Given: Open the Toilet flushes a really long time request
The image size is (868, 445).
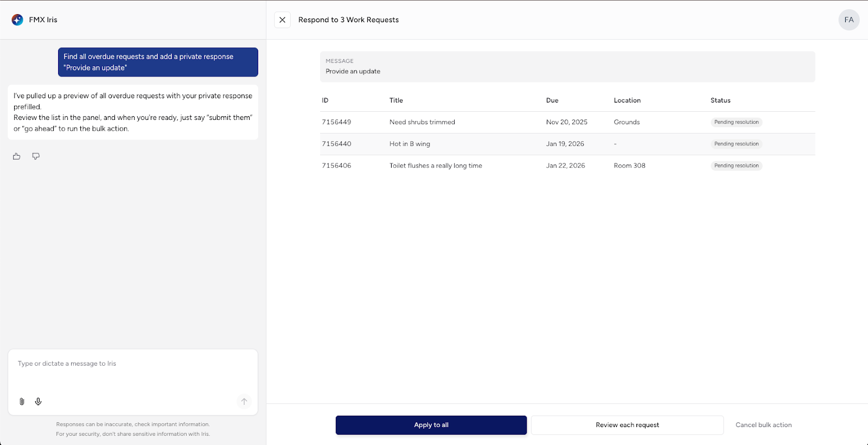Looking at the screenshot, I should [436, 166].
